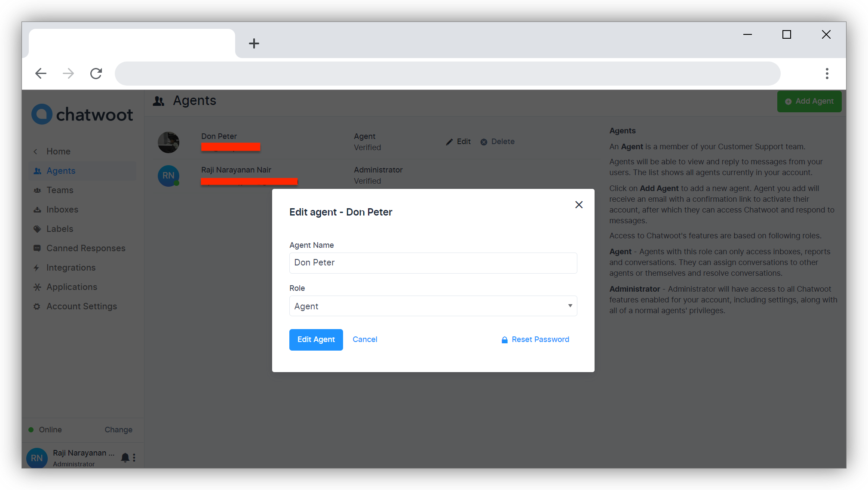Click the Applications sidebar icon
Screen dimensions: 868x490
(37, 287)
